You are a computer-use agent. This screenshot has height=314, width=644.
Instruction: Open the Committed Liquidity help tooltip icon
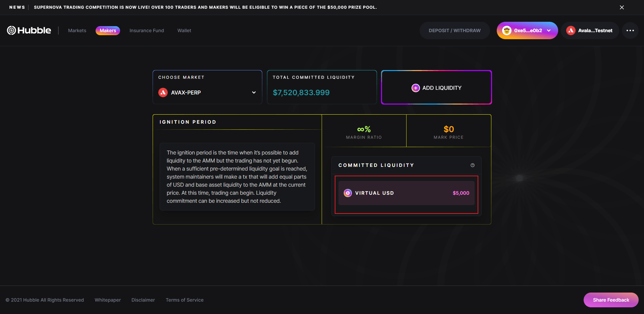(472, 165)
